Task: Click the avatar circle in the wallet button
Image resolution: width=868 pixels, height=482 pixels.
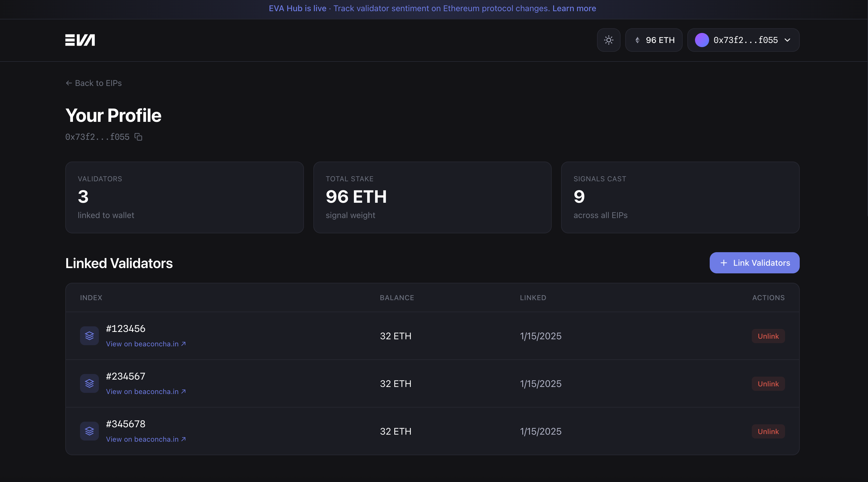Action: 702,40
